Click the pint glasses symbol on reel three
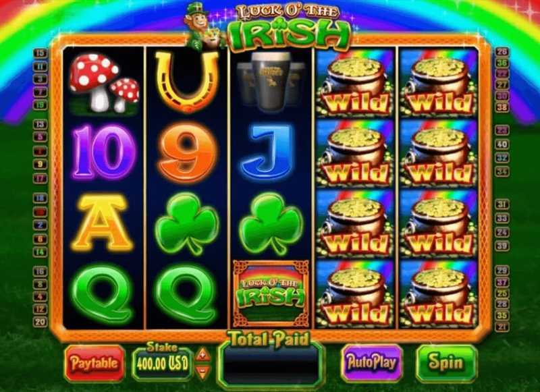Screen dimensions: 540x392 271,82
